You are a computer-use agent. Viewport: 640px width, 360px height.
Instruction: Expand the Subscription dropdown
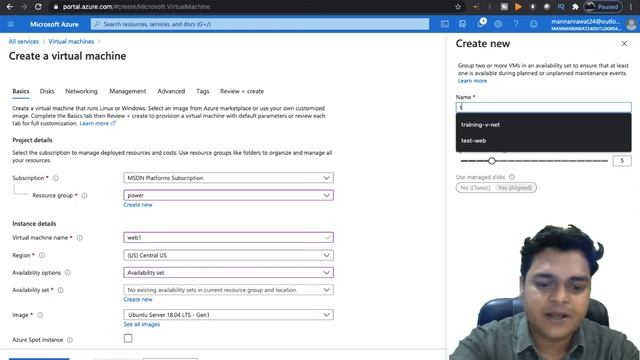[228, 178]
